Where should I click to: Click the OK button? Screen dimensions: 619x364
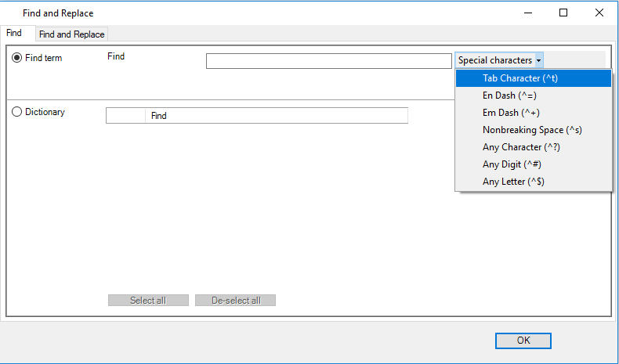pos(523,341)
